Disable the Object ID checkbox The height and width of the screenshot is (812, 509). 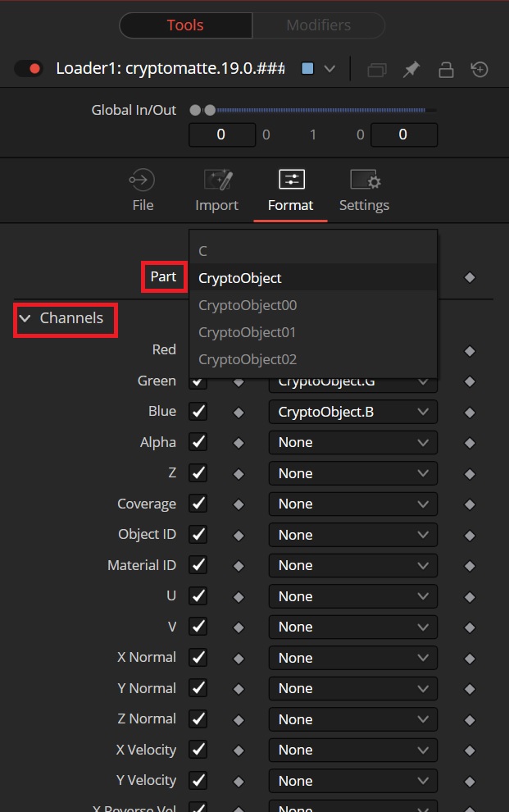tap(198, 535)
